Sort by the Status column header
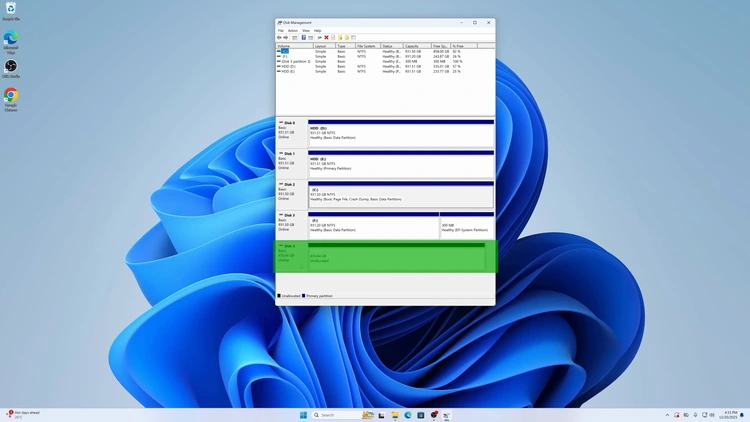This screenshot has width=750, height=422. click(x=392, y=46)
